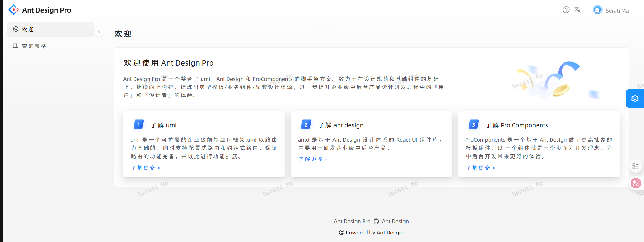Viewport: 644px width, 242px height.
Task: Click the number 1 badge on umi card
Action: [x=139, y=124]
